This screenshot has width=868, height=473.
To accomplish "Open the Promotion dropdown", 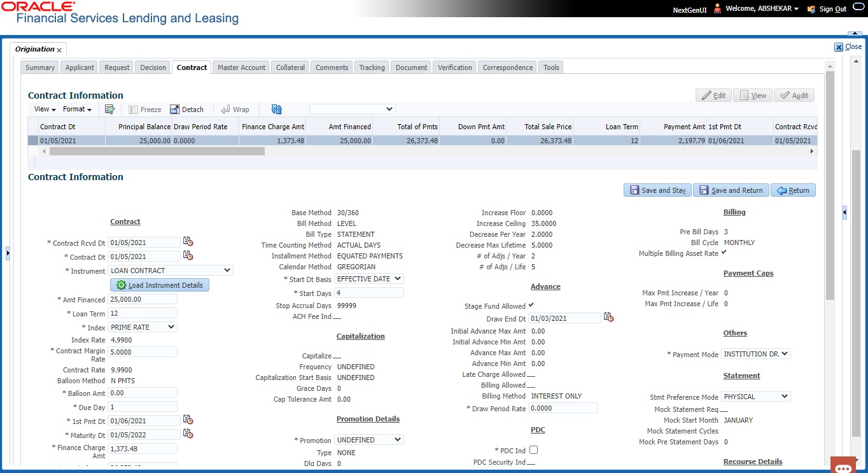I will (x=369, y=440).
